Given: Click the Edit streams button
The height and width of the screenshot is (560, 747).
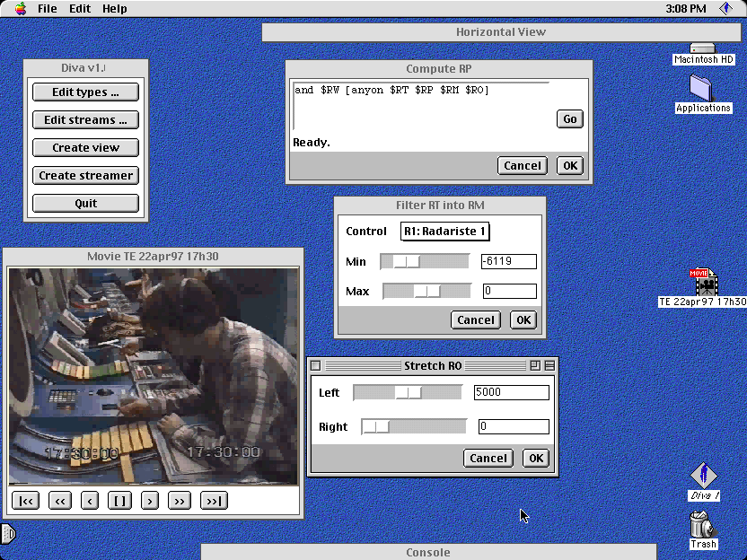Looking at the screenshot, I should click(x=85, y=119).
